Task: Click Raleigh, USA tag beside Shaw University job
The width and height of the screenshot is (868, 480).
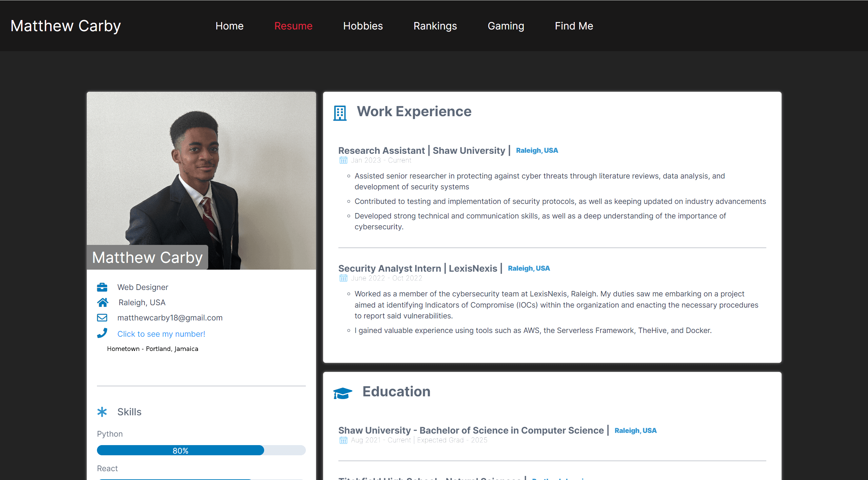Action: coord(537,150)
